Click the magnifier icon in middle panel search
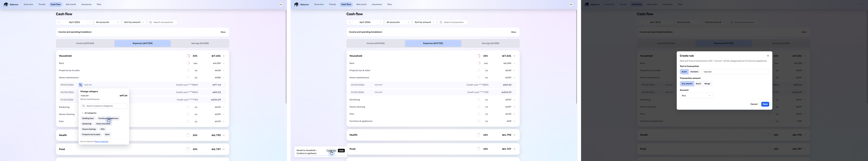The height and width of the screenshot is (161, 868). pos(441,22)
